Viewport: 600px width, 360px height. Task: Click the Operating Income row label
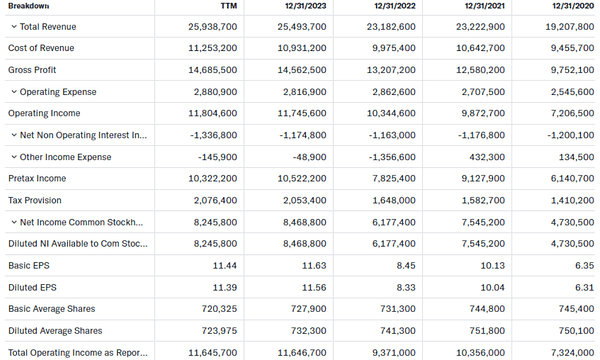click(x=44, y=113)
